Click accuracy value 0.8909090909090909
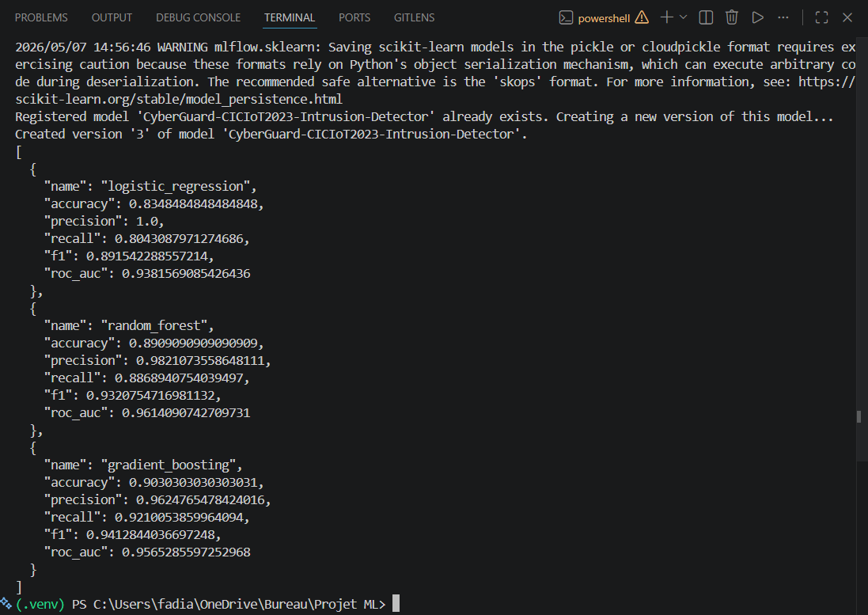The width and height of the screenshot is (868, 615). click(x=193, y=344)
